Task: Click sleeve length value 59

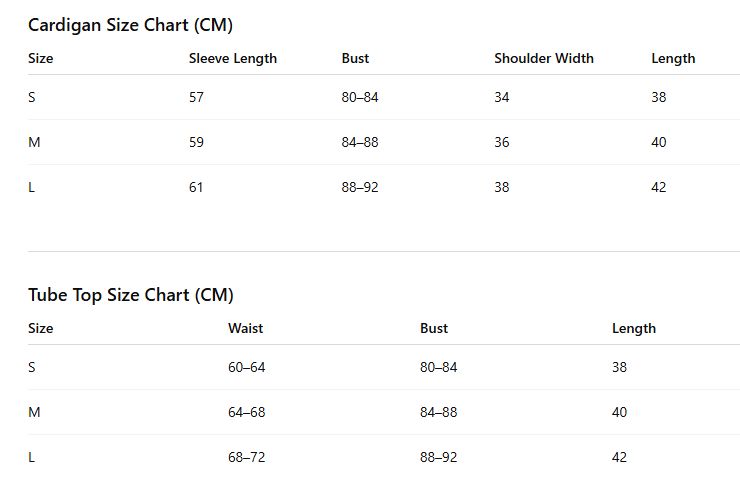Action: [196, 142]
